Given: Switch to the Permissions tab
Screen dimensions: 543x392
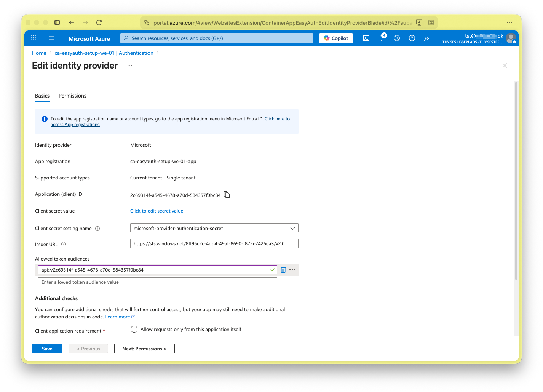Looking at the screenshot, I should coord(72,96).
